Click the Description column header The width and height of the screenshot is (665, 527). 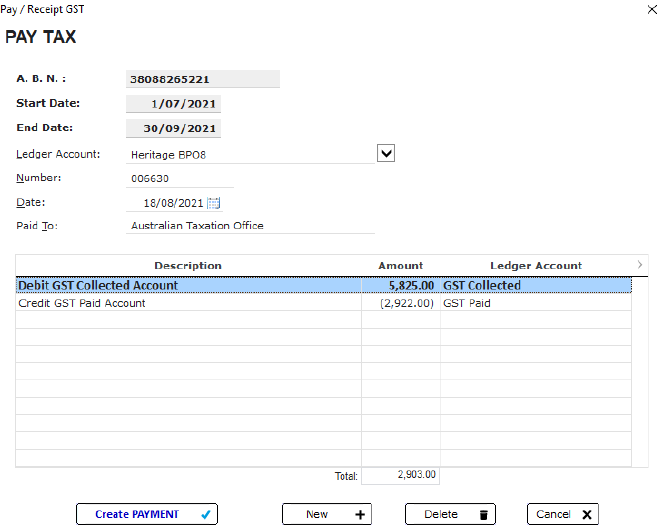tap(188, 265)
